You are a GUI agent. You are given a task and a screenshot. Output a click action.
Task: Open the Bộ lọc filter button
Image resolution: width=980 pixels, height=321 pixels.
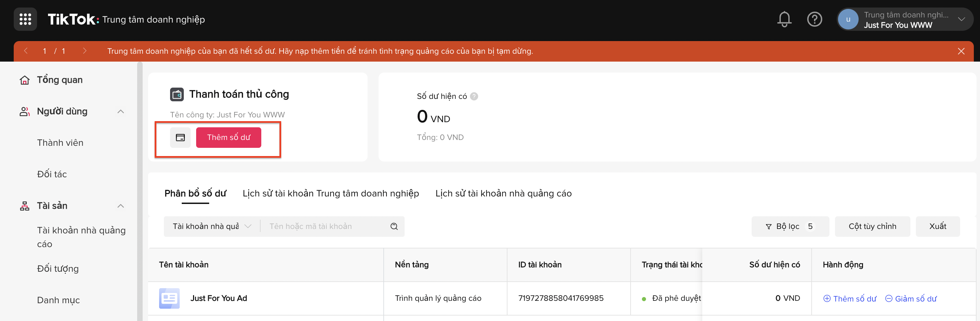coord(790,227)
